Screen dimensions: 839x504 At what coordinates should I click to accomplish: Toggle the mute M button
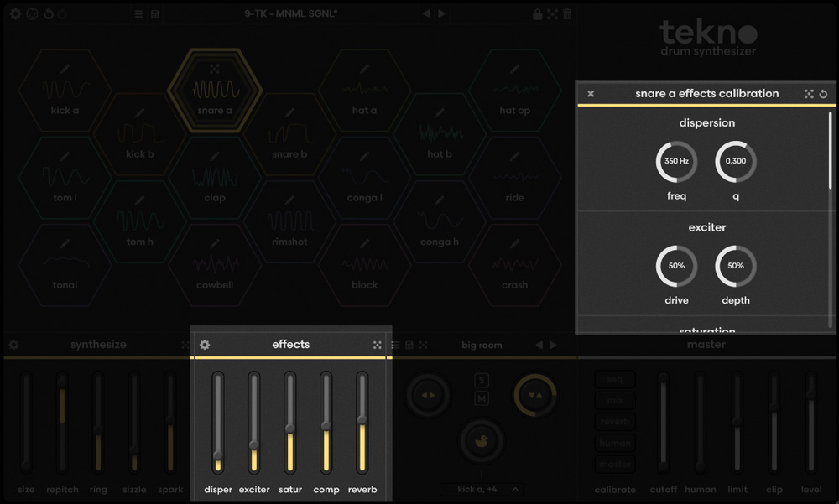point(482,398)
